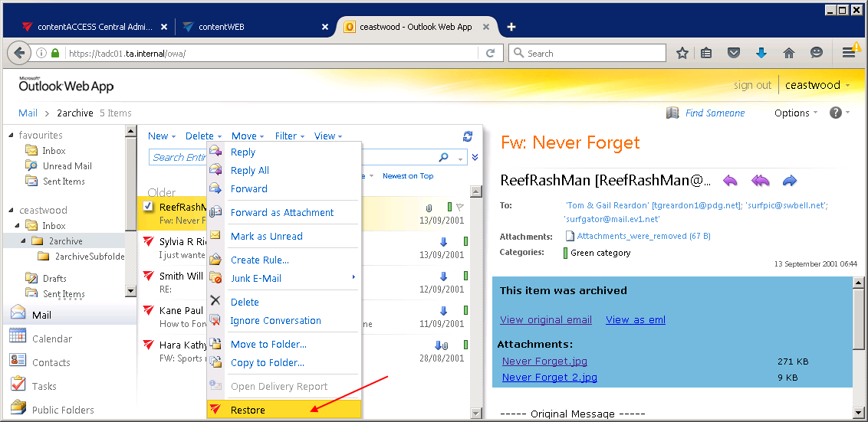Image resolution: width=868 pixels, height=422 pixels.
Task: Bookmark this page star icon
Action: (x=682, y=53)
